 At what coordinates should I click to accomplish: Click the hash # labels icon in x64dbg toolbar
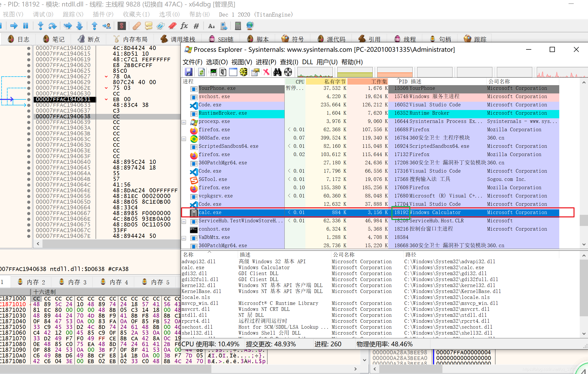point(196,26)
